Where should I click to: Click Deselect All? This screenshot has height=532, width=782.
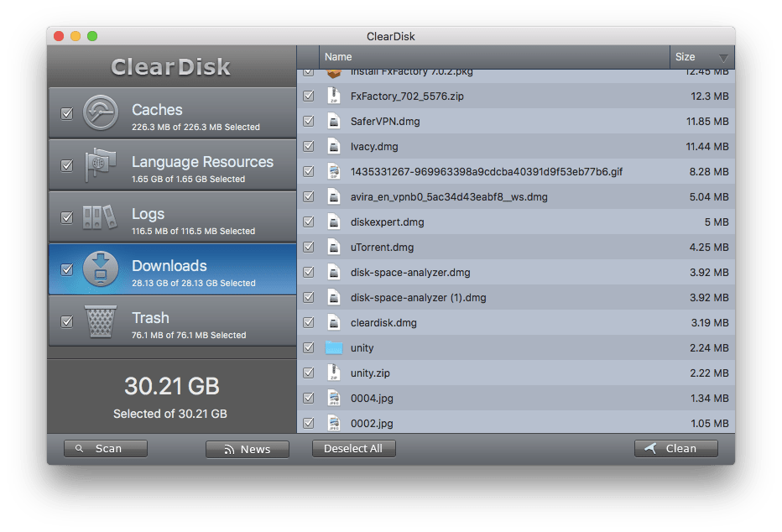tap(353, 448)
